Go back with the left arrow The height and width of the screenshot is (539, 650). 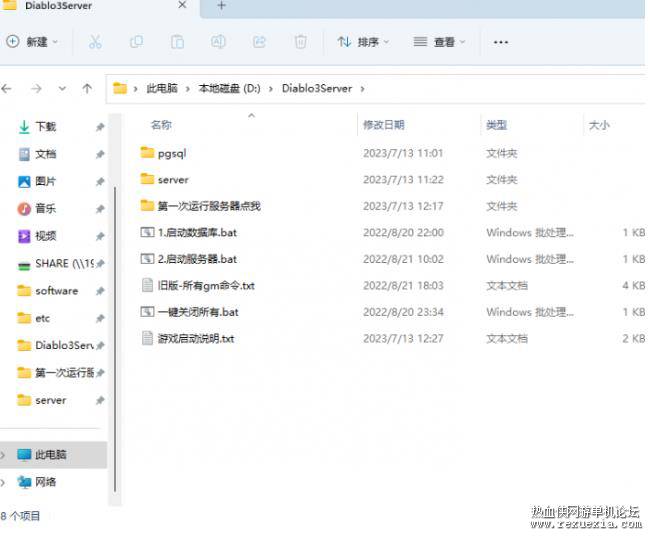pyautogui.click(x=7, y=88)
